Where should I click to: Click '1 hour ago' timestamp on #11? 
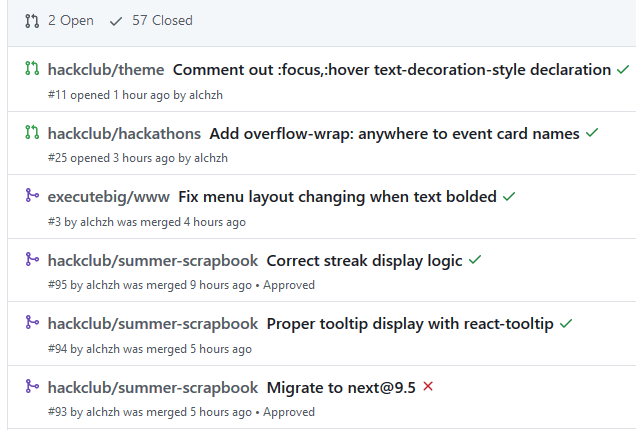142,95
